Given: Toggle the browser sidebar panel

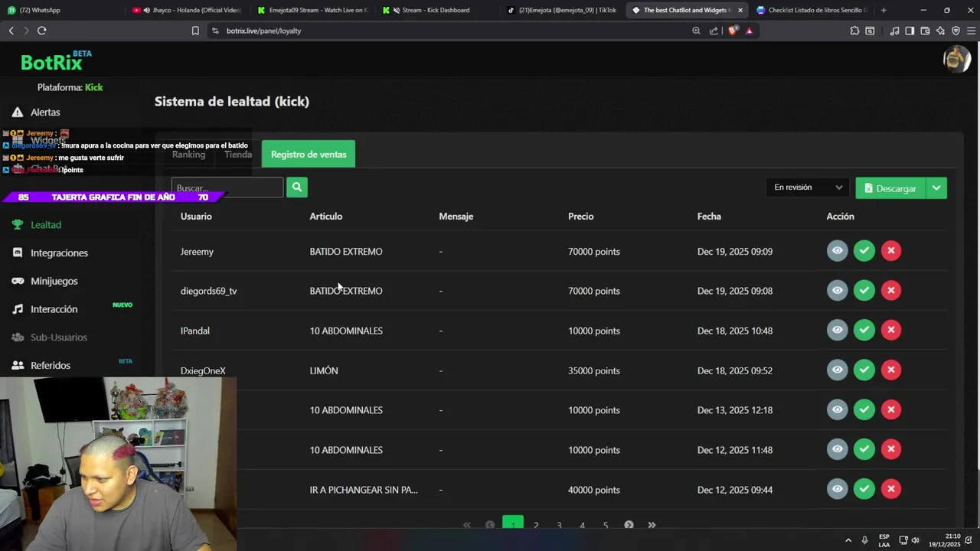Looking at the screenshot, I should pos(910,31).
